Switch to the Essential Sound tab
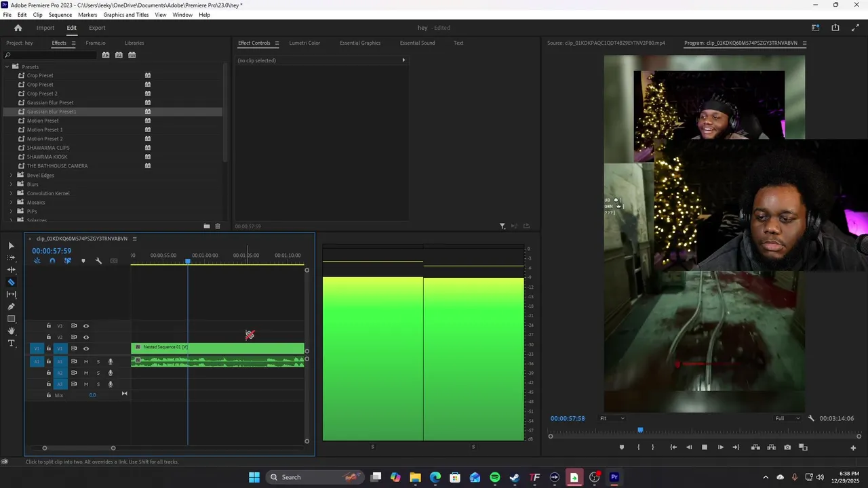The height and width of the screenshot is (488, 868). click(x=417, y=43)
